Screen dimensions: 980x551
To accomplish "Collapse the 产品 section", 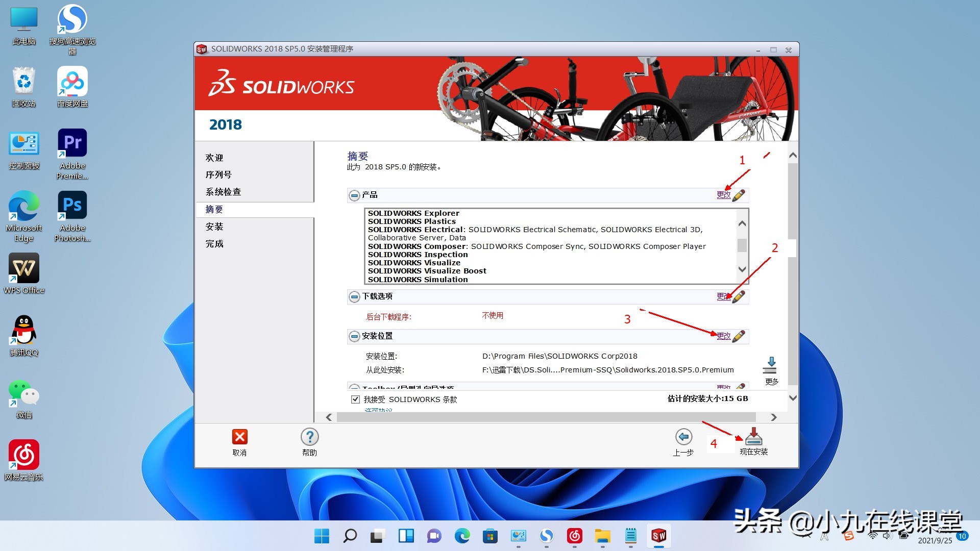I will click(354, 195).
